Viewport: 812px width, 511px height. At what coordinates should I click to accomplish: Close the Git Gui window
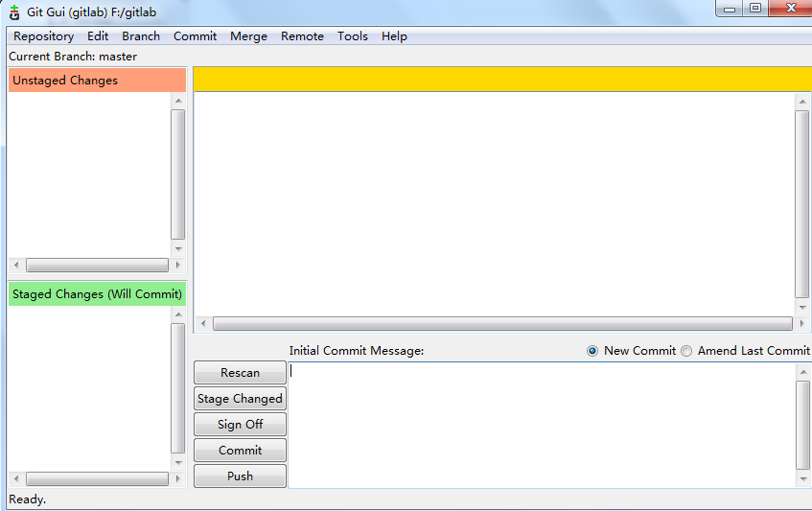pyautogui.click(x=791, y=9)
